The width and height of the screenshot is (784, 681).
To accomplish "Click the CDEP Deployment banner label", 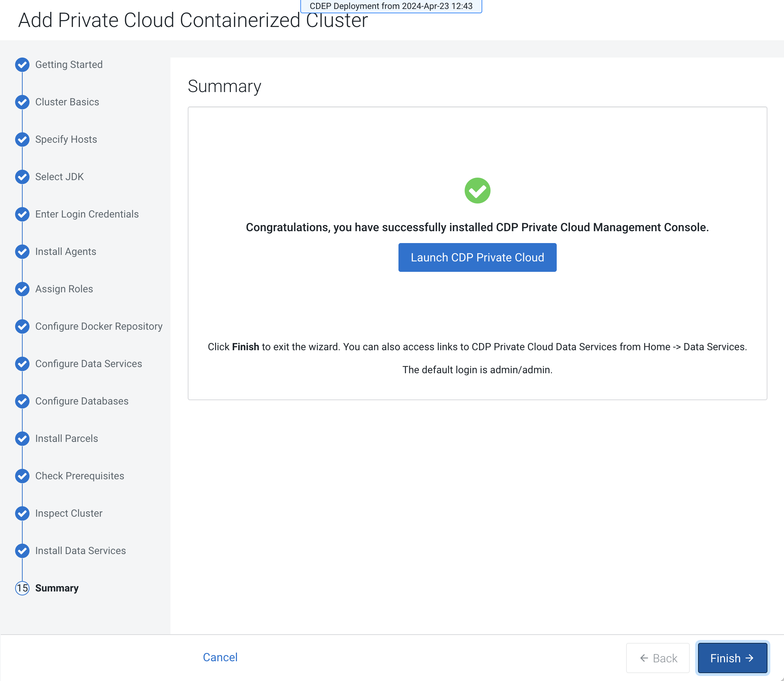I will click(x=391, y=6).
